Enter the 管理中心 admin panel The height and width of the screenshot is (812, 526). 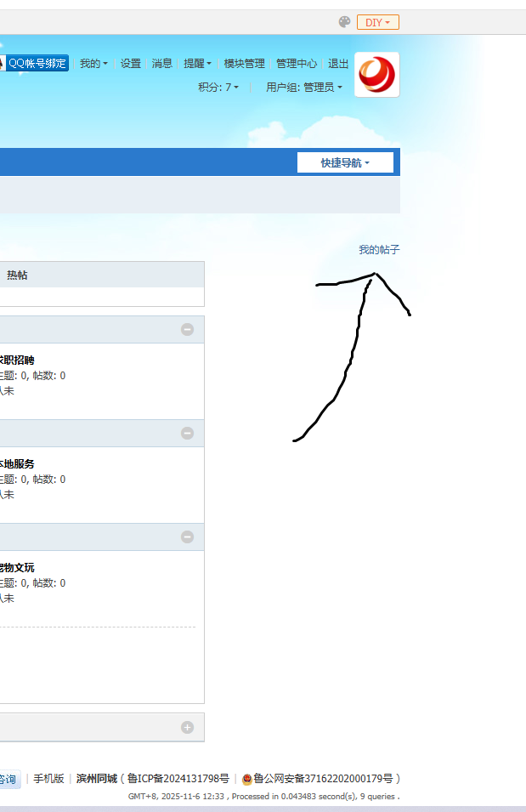pyautogui.click(x=297, y=64)
